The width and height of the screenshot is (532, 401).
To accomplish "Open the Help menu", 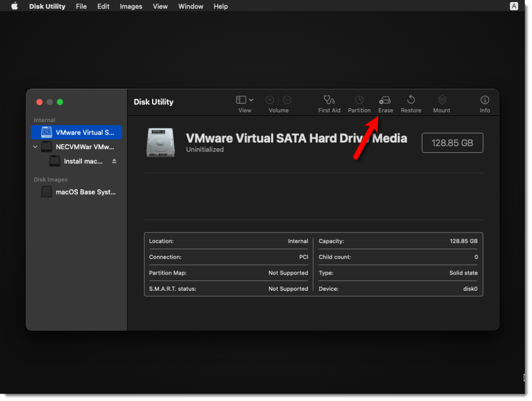I will pos(220,6).
